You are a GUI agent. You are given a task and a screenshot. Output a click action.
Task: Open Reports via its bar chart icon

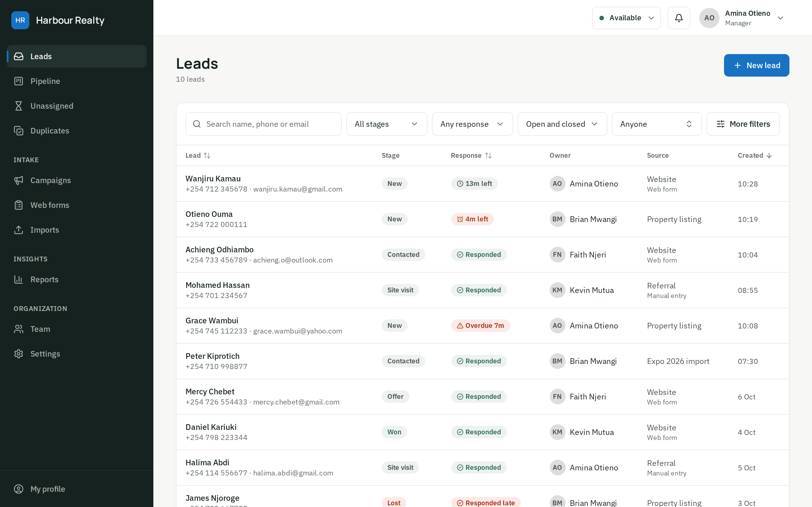(x=18, y=280)
